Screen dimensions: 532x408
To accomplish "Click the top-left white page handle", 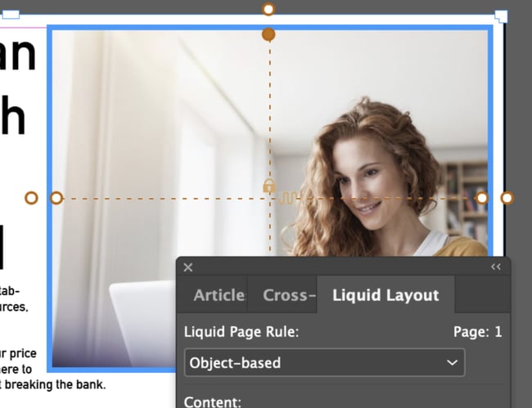I will (x=11, y=14).
